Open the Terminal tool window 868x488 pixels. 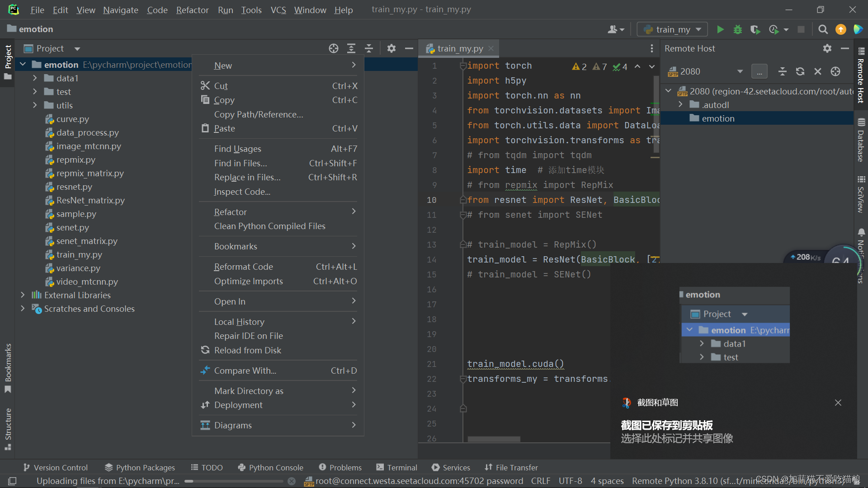pyautogui.click(x=396, y=468)
